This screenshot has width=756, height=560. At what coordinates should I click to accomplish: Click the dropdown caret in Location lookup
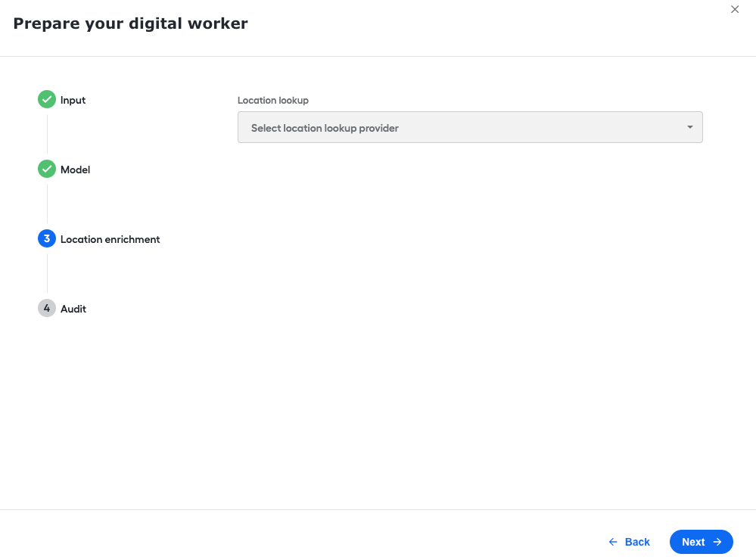pyautogui.click(x=689, y=127)
